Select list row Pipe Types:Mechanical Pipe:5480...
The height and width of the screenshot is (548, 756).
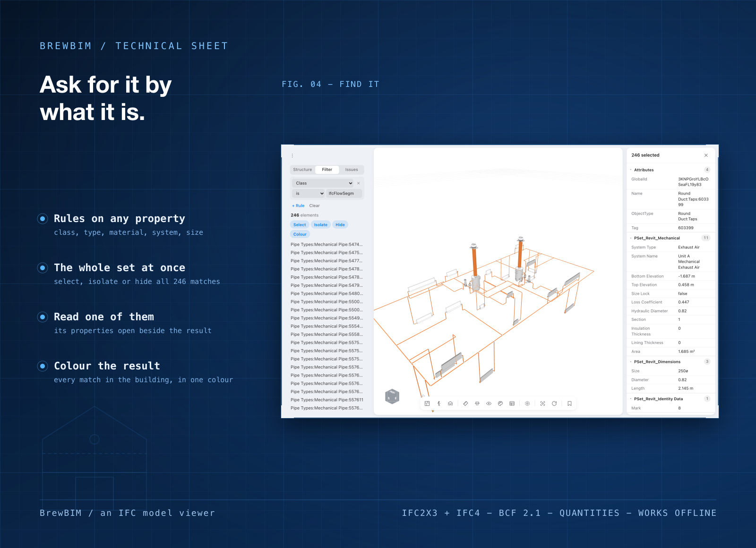pos(326,293)
